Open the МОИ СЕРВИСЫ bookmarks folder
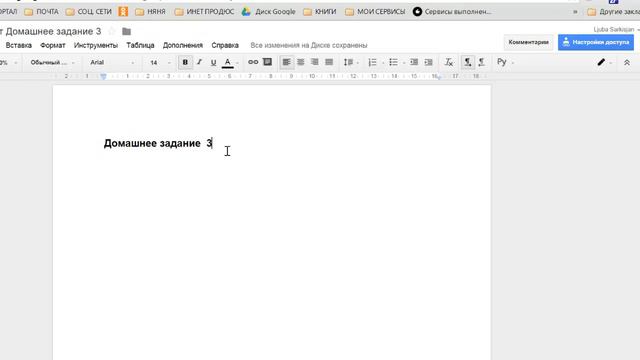 [376, 12]
